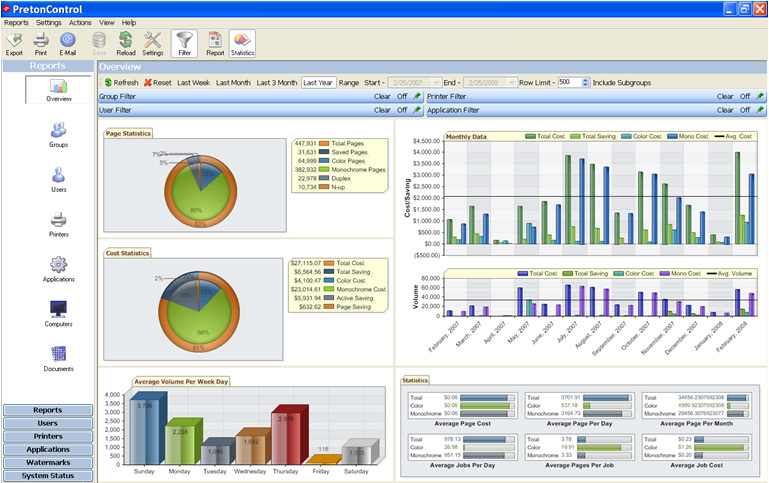Open the Settings menu
Viewport: 769px width, 483px height.
pyautogui.click(x=49, y=23)
